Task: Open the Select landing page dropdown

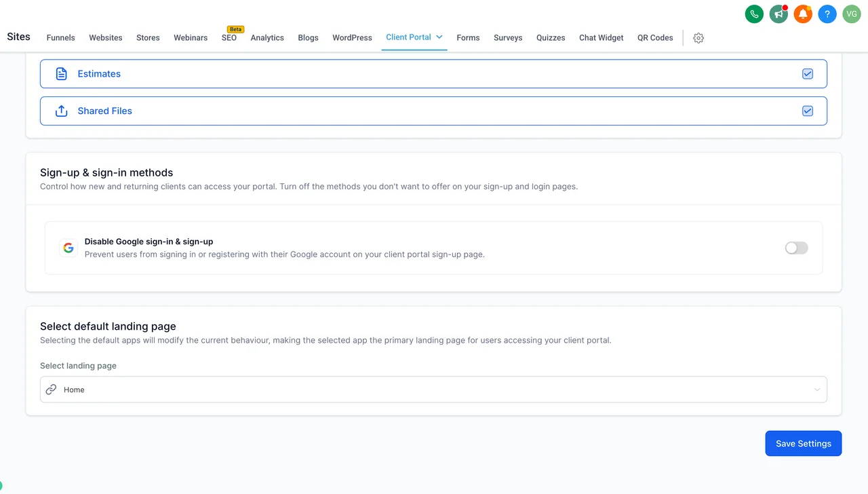Action: (433, 389)
